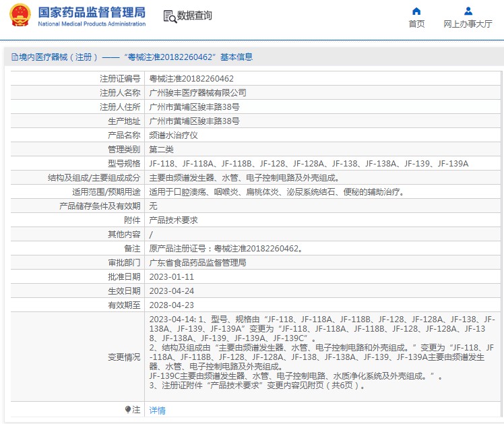Click the 注册人住所 address value
The image size is (504, 424).
tap(194, 107)
